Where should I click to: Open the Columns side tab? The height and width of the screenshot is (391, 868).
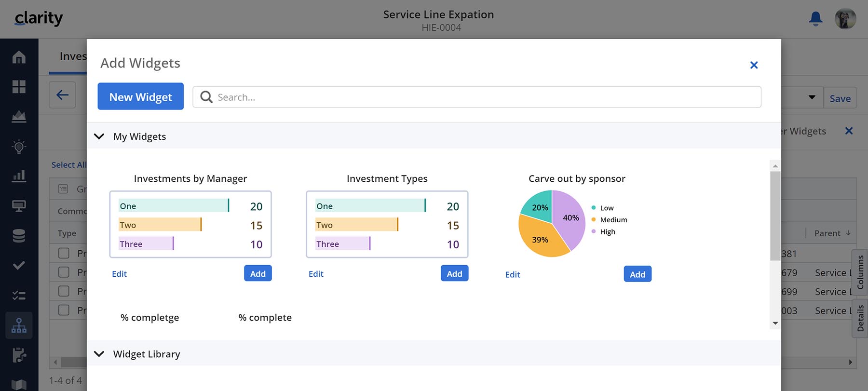(x=860, y=272)
